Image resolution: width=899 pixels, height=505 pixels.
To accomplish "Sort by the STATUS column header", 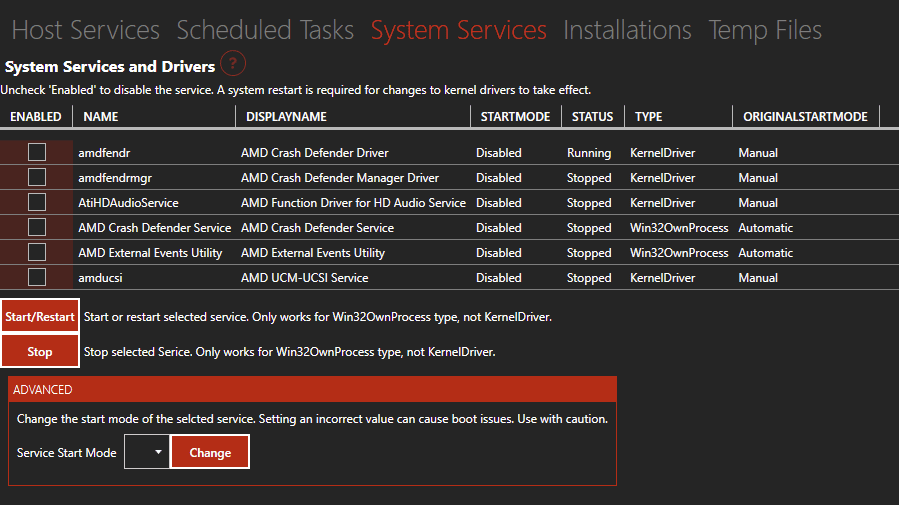I will (x=592, y=117).
